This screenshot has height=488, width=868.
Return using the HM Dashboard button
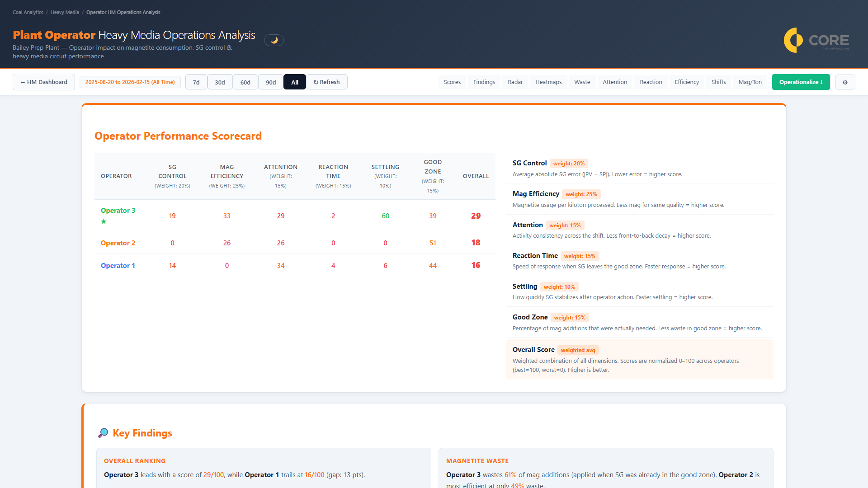pos(43,82)
